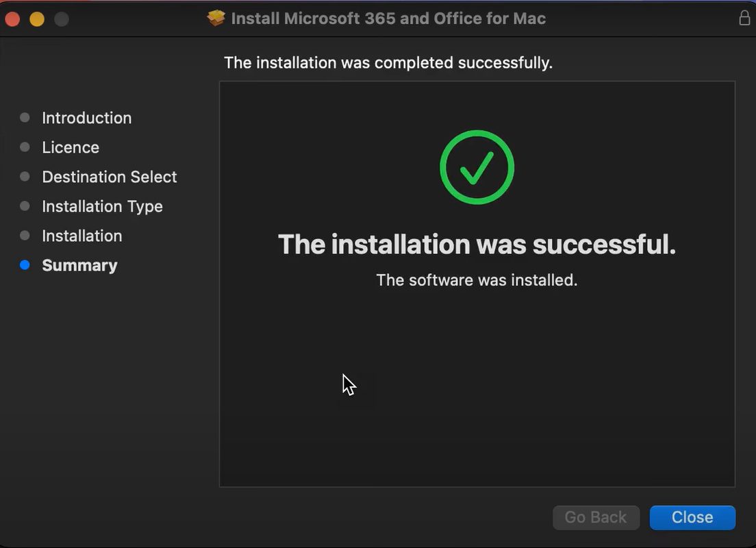The width and height of the screenshot is (756, 548).
Task: Click the bullet beside Introduction step
Action: click(x=24, y=118)
